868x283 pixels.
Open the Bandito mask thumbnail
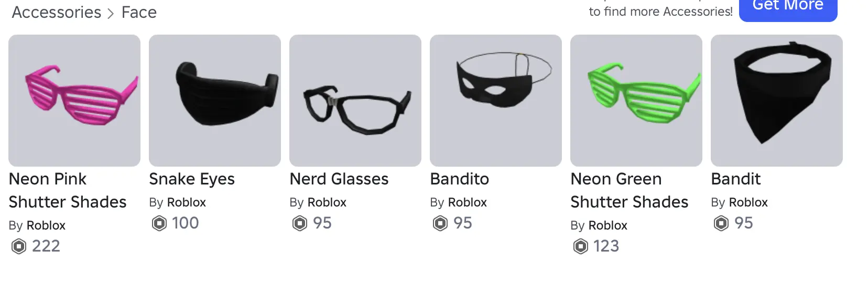(x=496, y=101)
